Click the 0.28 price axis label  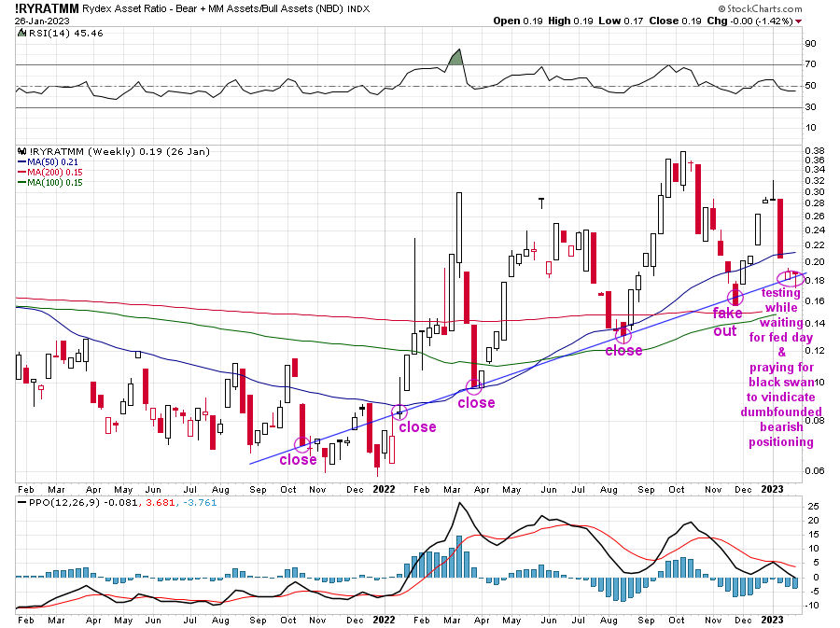pos(815,202)
